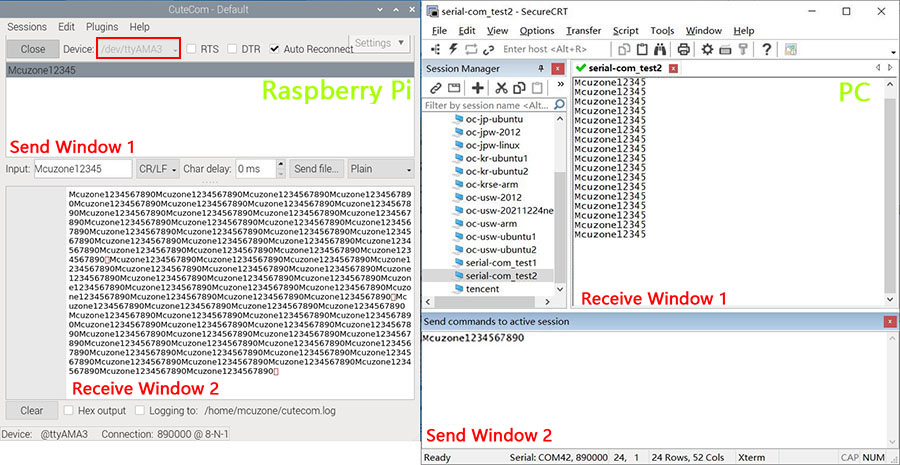Click the Quick Connect lightning icon

click(453, 49)
